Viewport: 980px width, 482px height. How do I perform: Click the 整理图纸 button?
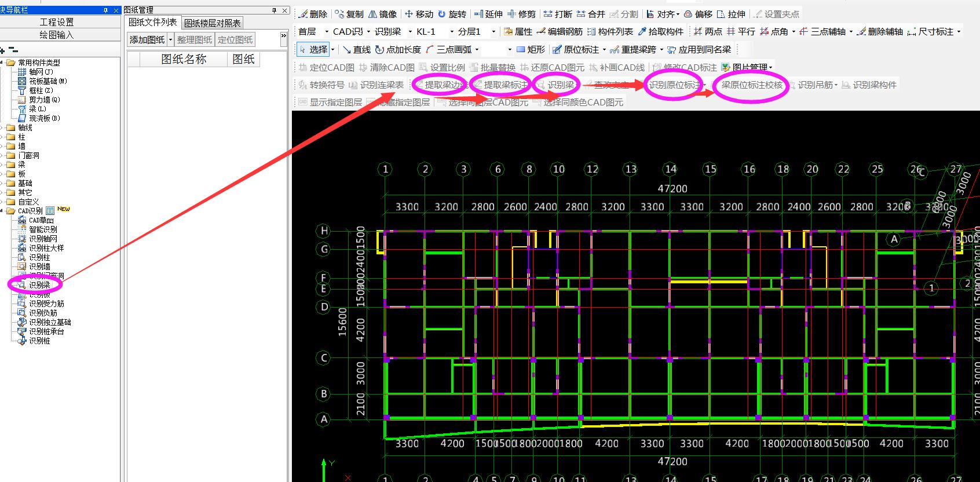[195, 39]
